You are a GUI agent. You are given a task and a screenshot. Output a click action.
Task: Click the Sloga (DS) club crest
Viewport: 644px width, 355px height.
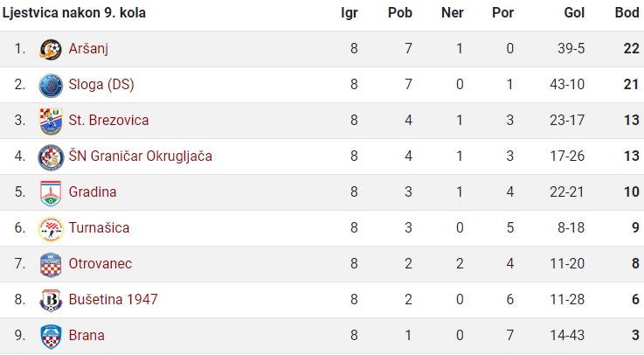(51, 86)
